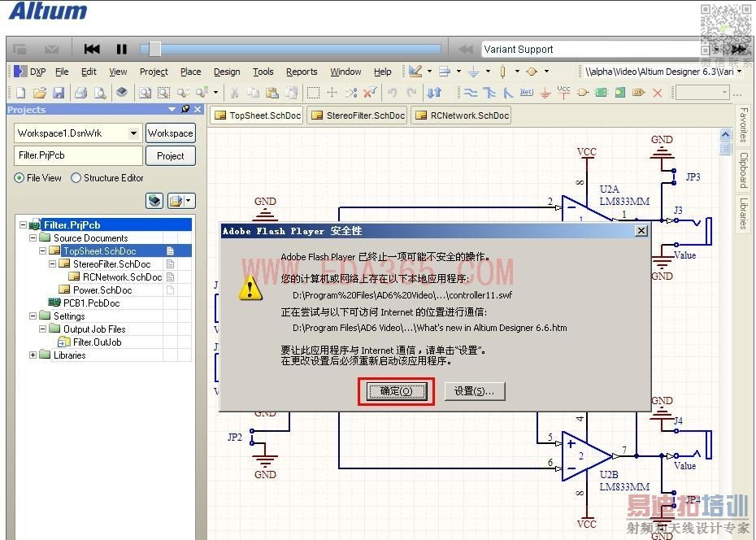
Task: Click the schematic vertical scrollbar up arrow
Action: (725, 134)
